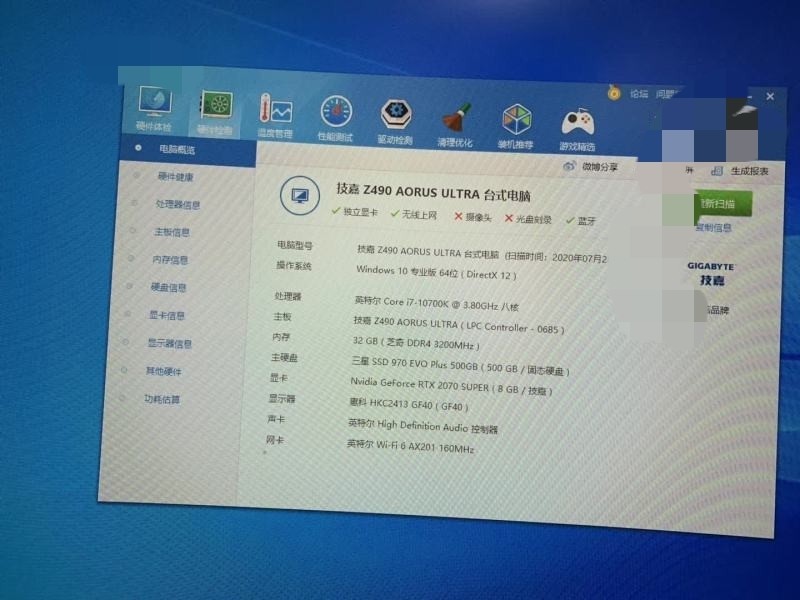Click the 生成报表 report icon
This screenshot has height=600, width=800.
(x=717, y=171)
